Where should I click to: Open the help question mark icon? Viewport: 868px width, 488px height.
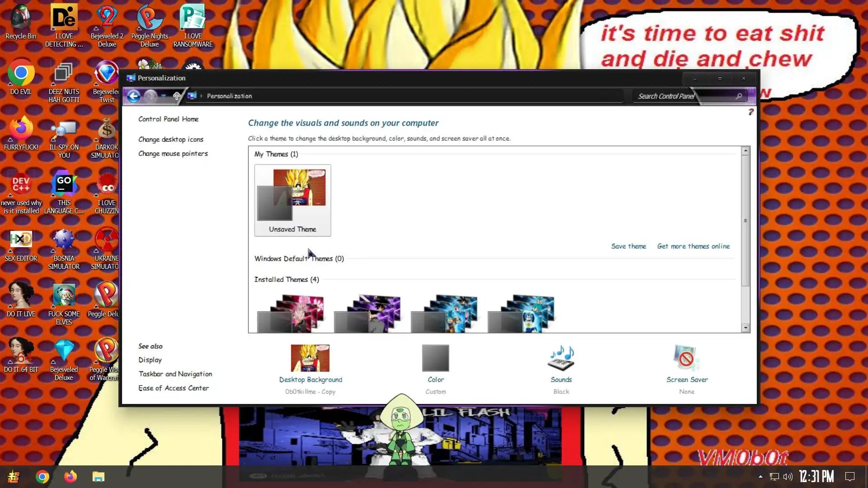(x=751, y=112)
